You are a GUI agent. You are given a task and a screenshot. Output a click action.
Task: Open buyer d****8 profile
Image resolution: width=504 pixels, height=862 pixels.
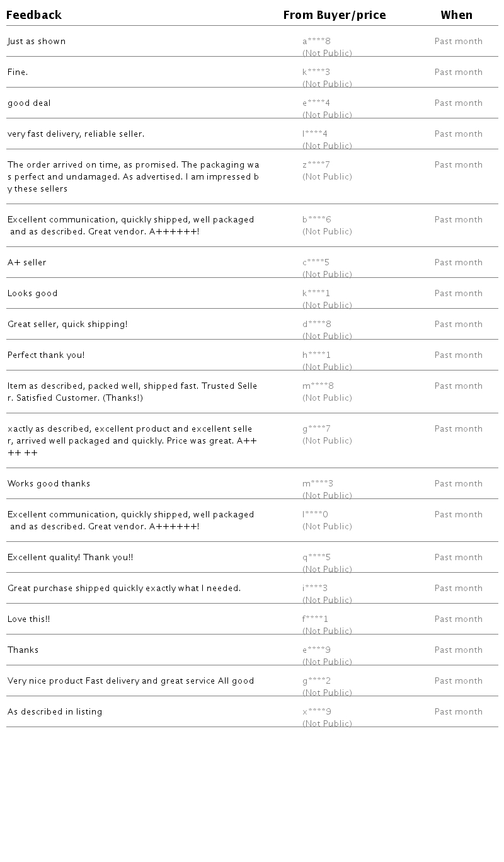[317, 325]
